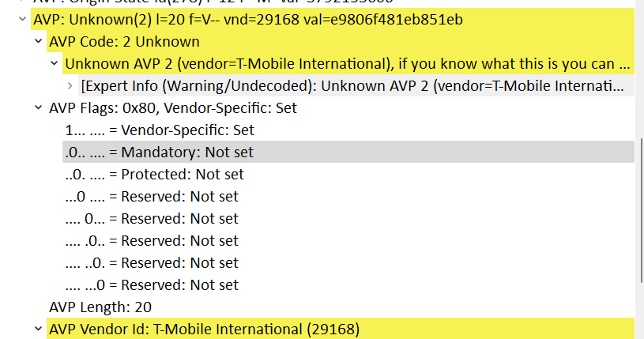Collapse the AVP Flags: 0x80 node
The image size is (644, 339).
[x=38, y=107]
